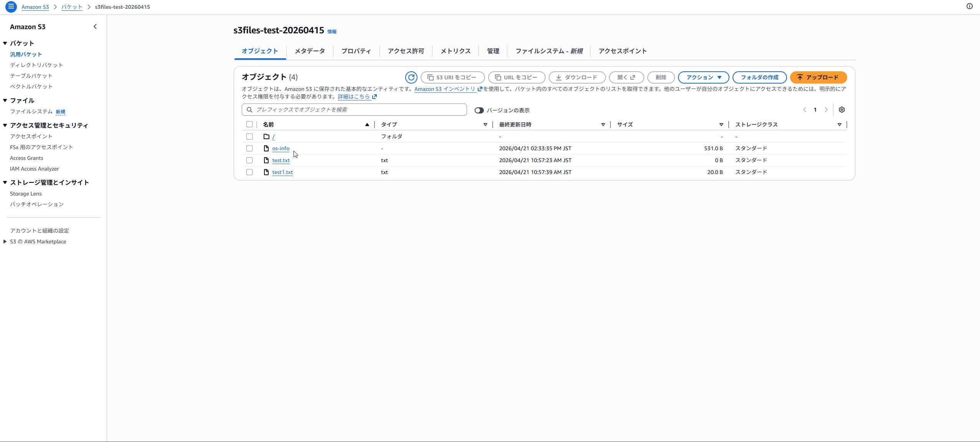The image size is (980, 442).
Task: Collapse the ストレージ管理とインサイト section
Action: [x=5, y=182]
